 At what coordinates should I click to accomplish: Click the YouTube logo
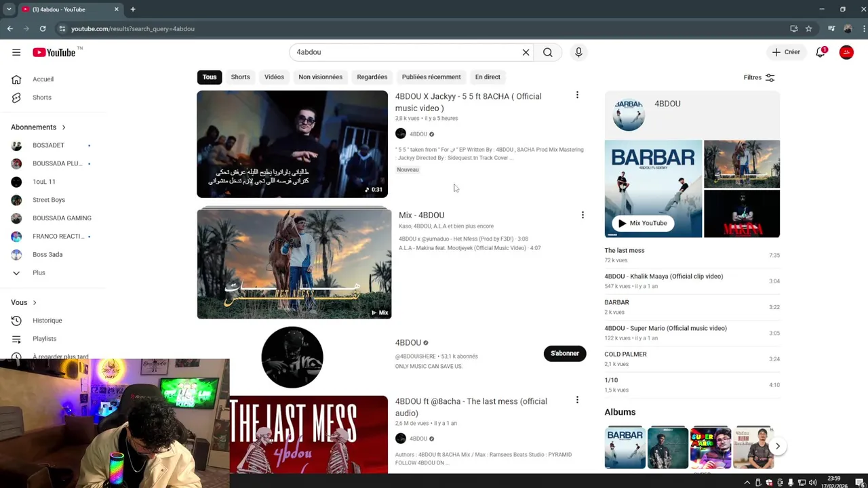coord(54,52)
